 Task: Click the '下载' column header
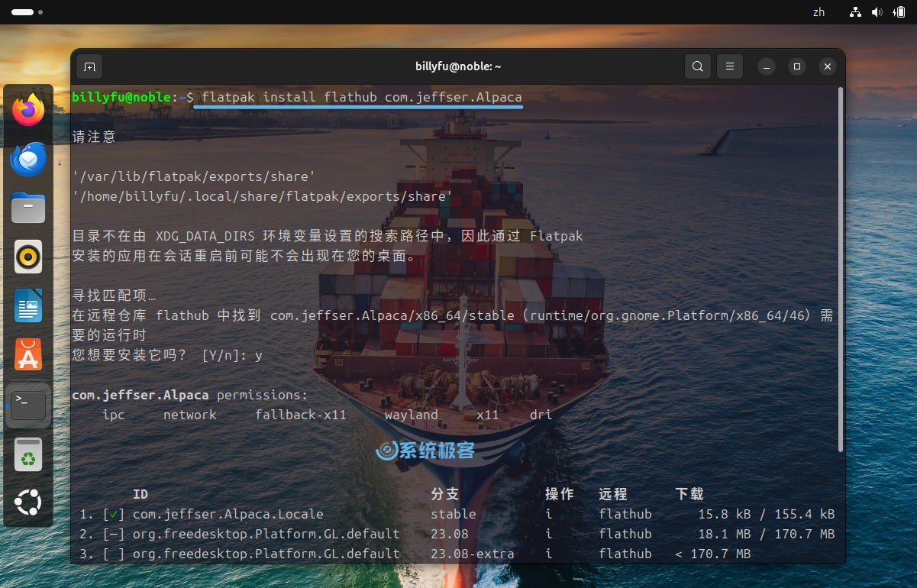click(x=689, y=494)
